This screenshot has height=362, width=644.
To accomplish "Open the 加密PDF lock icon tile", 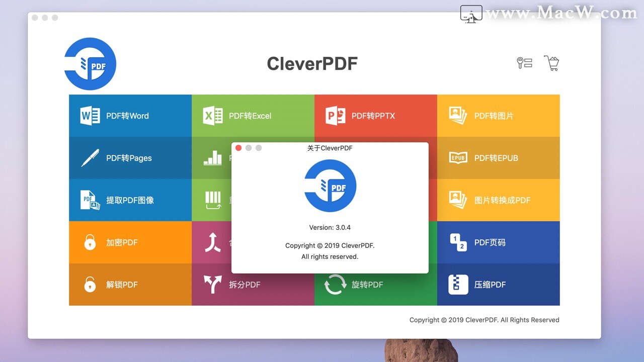I will coord(130,242).
